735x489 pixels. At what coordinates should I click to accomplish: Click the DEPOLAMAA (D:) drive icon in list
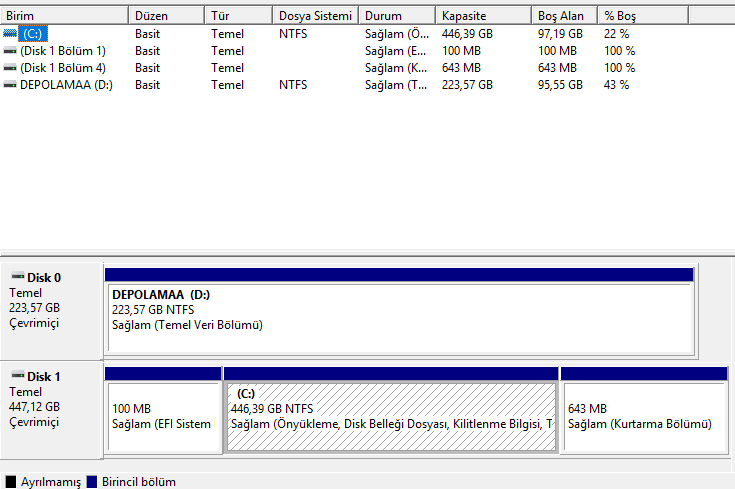tap(10, 85)
